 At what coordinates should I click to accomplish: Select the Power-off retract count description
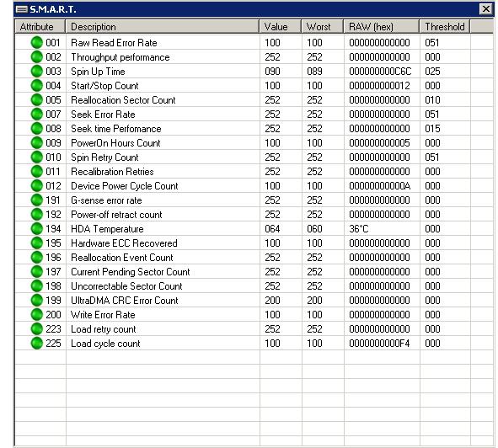coord(116,215)
